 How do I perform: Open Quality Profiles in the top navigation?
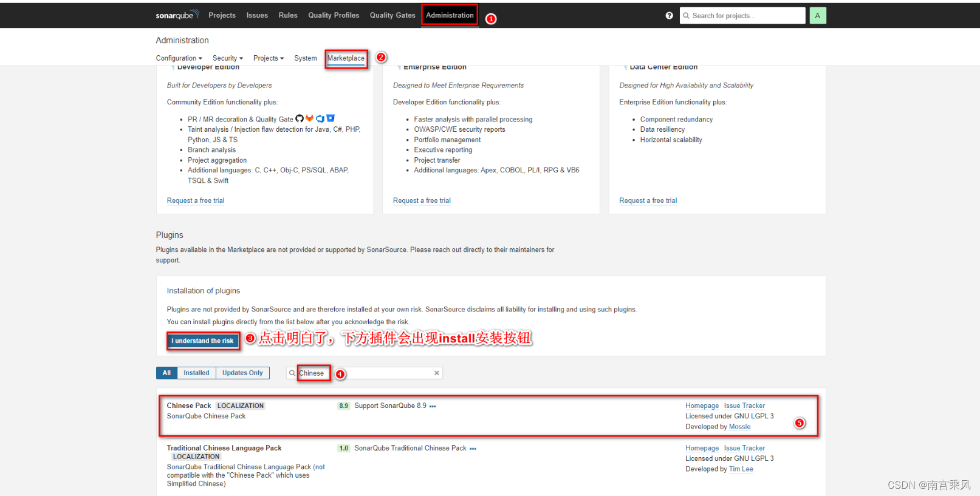click(334, 15)
